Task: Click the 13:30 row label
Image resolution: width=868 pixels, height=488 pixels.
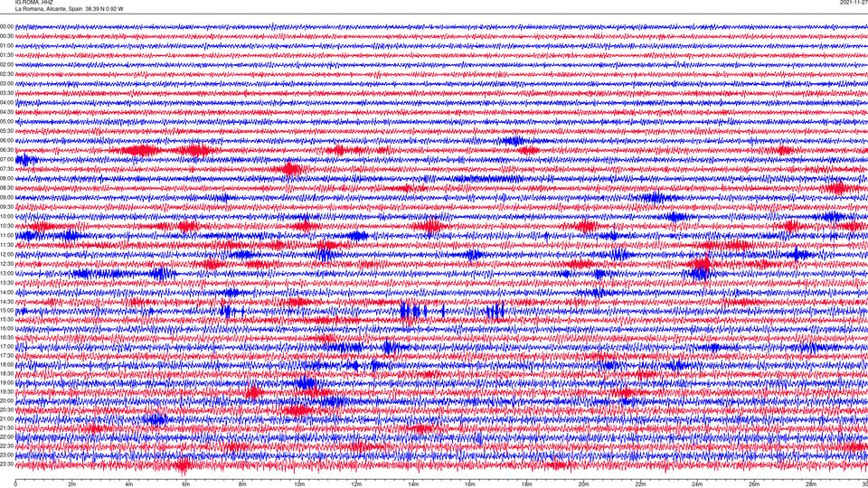Action: tap(6, 283)
